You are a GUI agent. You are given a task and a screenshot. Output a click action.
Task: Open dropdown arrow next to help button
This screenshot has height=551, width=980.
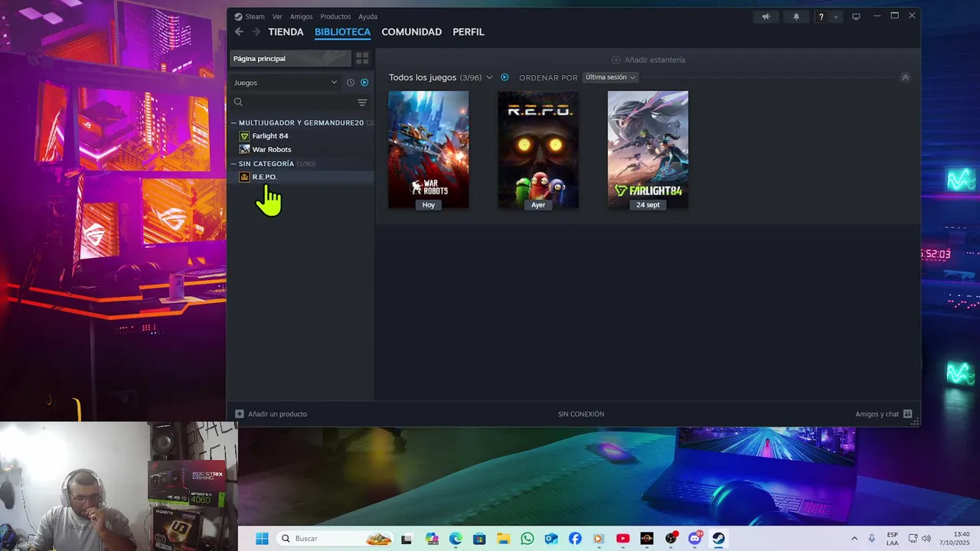pos(835,16)
